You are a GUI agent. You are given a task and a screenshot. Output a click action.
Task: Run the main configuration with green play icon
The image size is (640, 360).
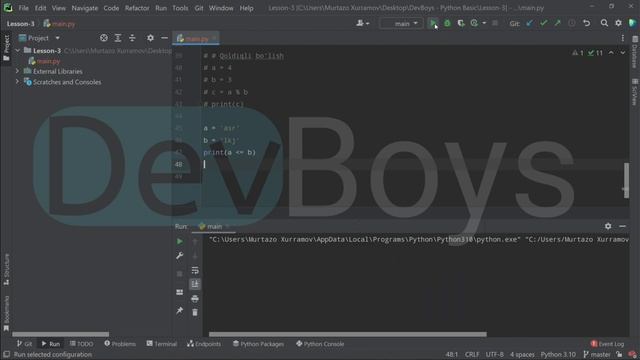pos(433,23)
